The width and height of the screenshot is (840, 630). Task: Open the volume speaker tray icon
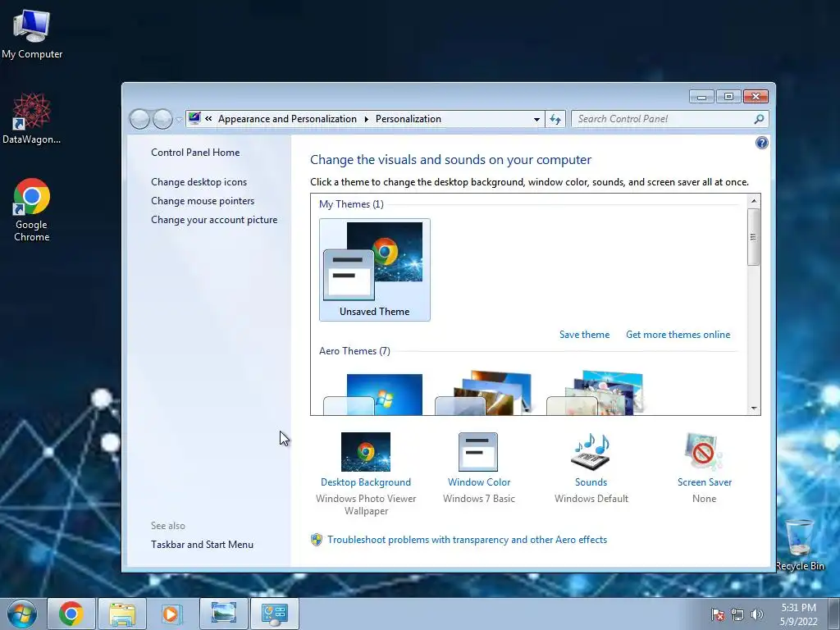click(x=757, y=614)
